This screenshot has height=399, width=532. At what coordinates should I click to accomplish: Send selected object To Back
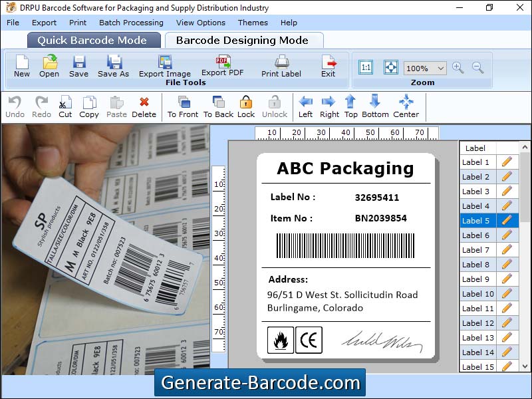(x=217, y=105)
